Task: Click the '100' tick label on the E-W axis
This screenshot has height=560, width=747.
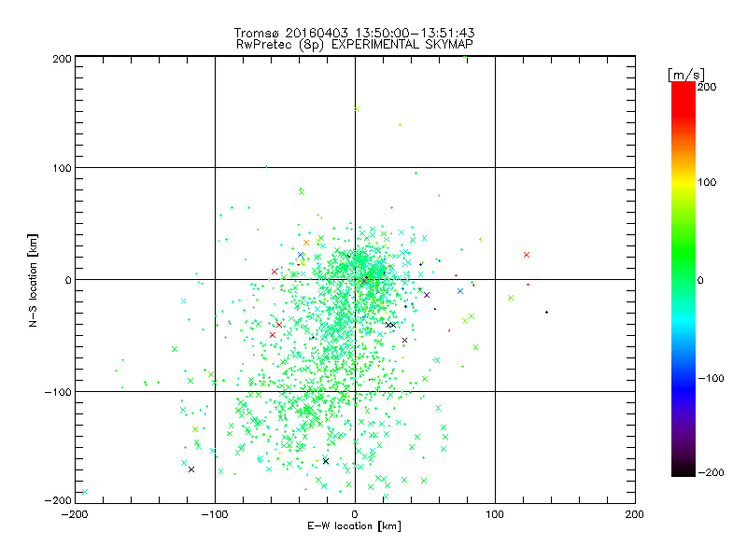Action: [x=495, y=514]
